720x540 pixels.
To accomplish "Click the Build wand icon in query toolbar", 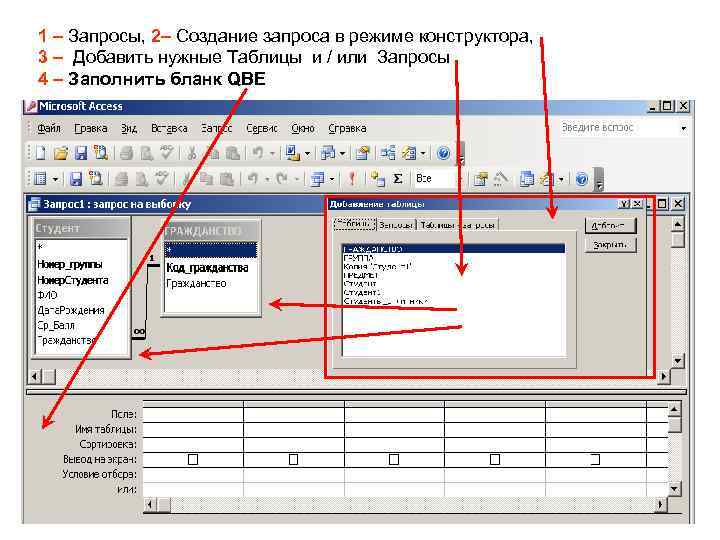I will (x=501, y=179).
